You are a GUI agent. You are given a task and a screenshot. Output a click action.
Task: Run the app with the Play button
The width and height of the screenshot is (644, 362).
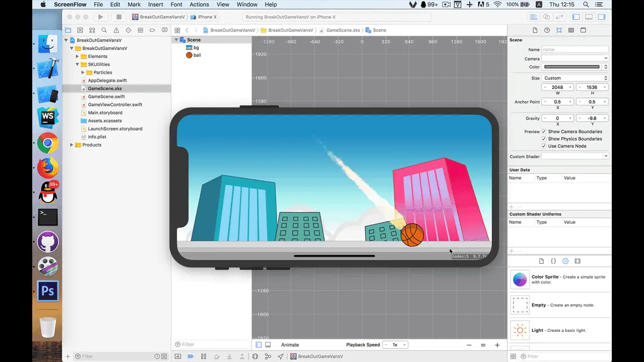tap(101, 17)
